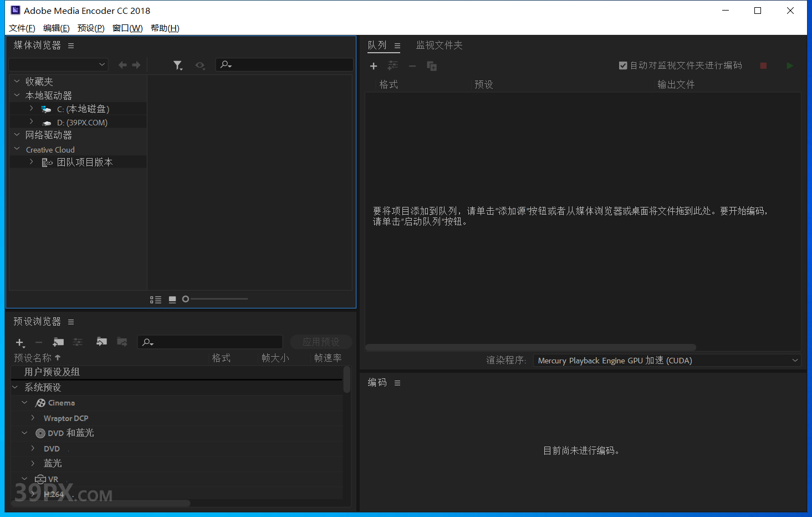Duplicate the selected queue item
The image size is (812, 517).
click(432, 66)
